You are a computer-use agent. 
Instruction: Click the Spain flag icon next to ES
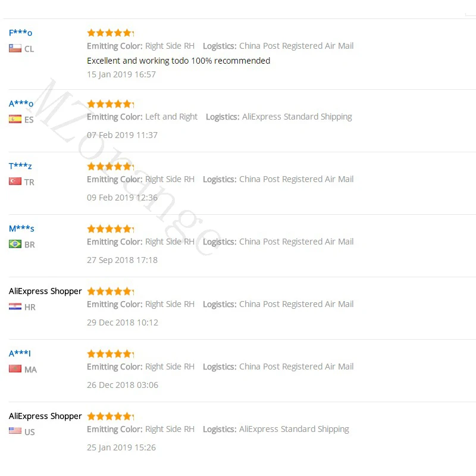[x=15, y=119]
